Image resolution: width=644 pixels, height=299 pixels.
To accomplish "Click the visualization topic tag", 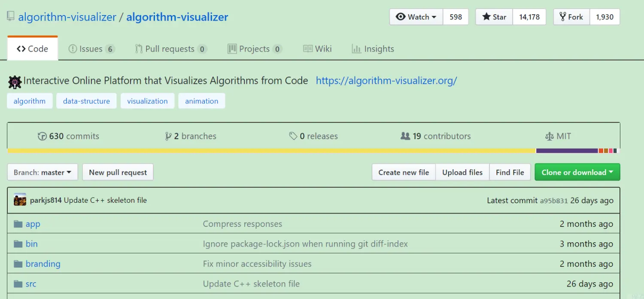I will (x=147, y=101).
